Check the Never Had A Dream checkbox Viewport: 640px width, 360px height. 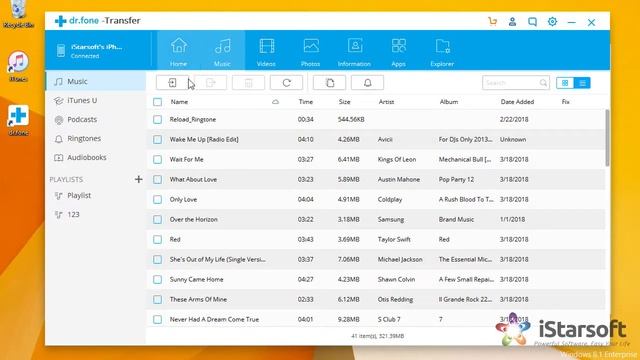click(x=158, y=320)
